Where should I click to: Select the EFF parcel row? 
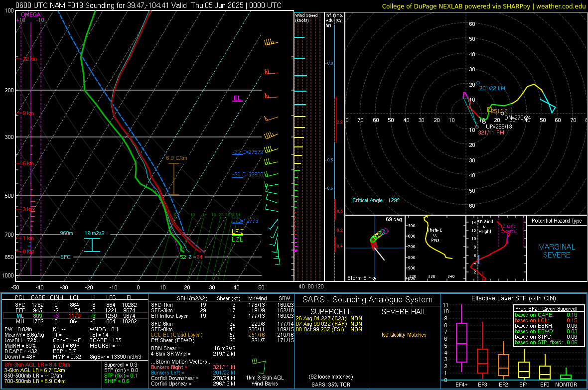[x=75, y=310]
